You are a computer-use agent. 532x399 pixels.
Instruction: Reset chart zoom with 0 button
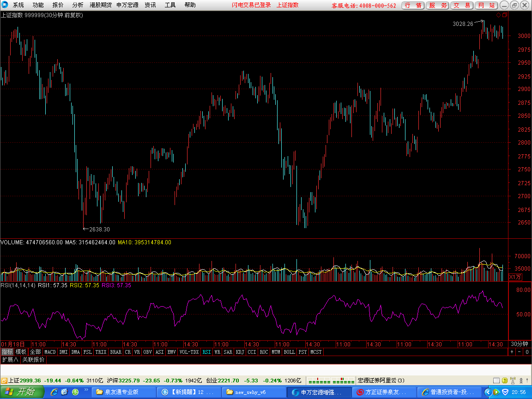pyautogui.click(x=527, y=352)
